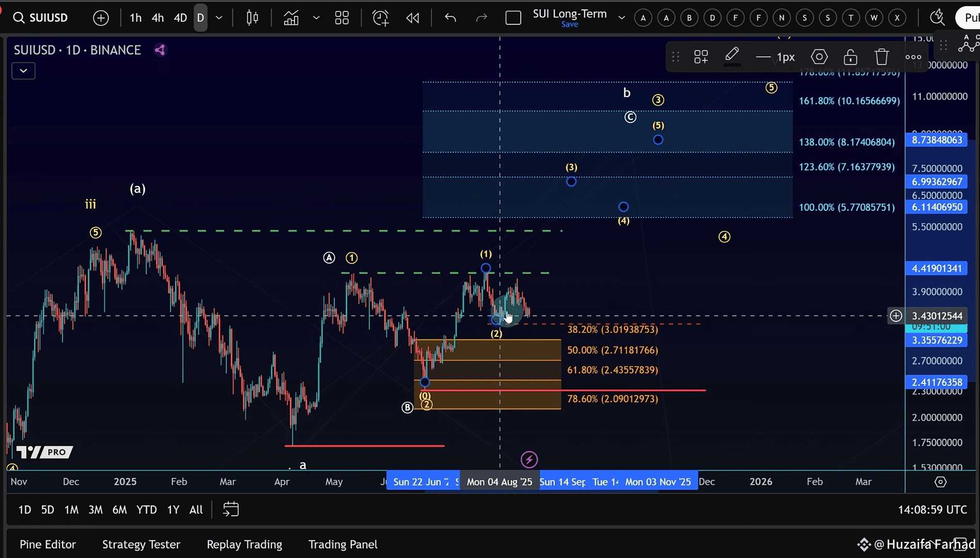Start bar replay rewind icon
This screenshot has width=980, height=558.
(412, 18)
